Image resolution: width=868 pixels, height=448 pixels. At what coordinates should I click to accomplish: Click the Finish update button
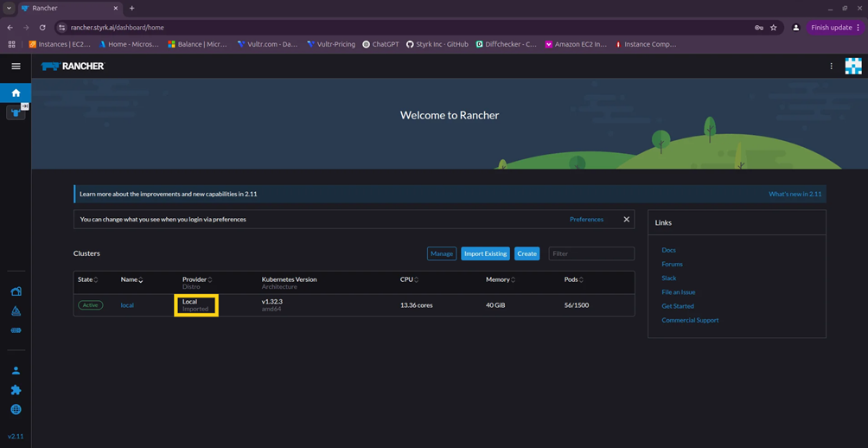(x=835, y=27)
